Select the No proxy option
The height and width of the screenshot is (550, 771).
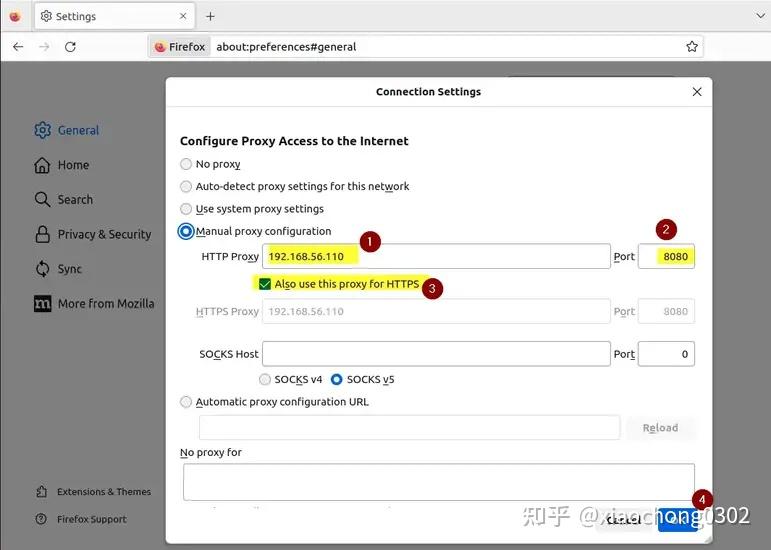210,164
